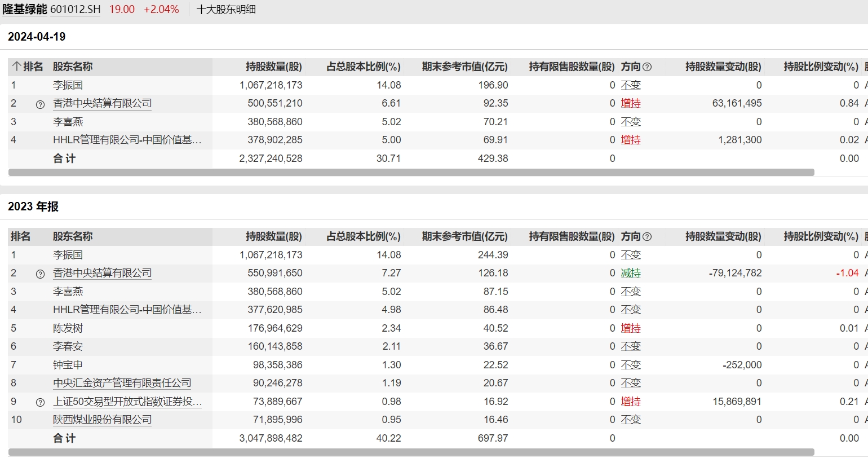Viewport: 868px width, 458px height.
Task: Sort 2023 年报 table by 持有限售股数量(股) header
Action: coord(572,236)
